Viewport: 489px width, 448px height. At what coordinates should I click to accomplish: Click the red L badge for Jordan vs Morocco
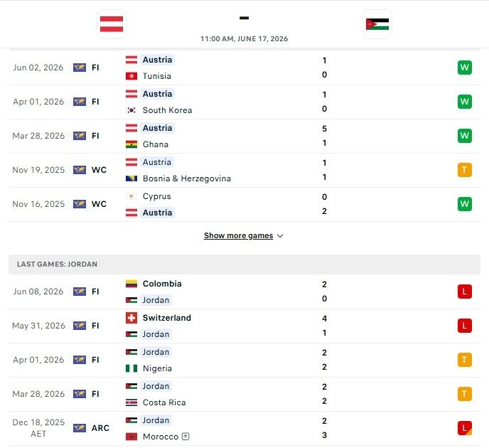click(x=464, y=428)
